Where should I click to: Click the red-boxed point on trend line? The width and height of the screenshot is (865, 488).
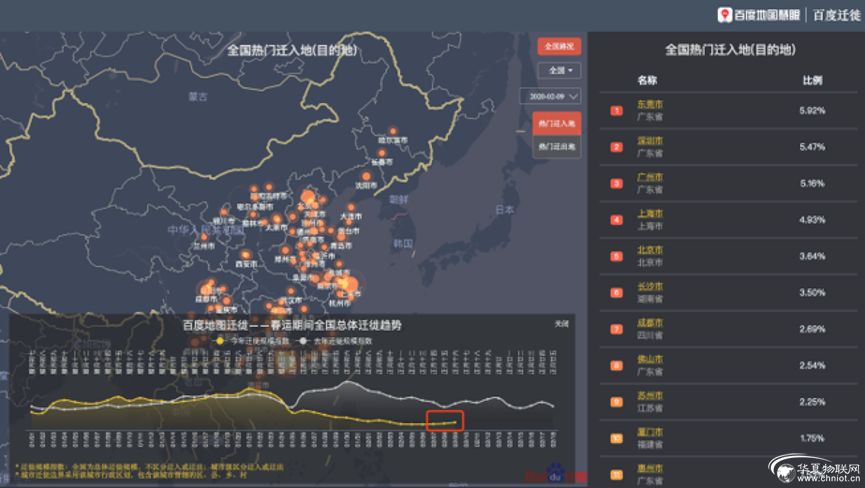[x=456, y=422]
